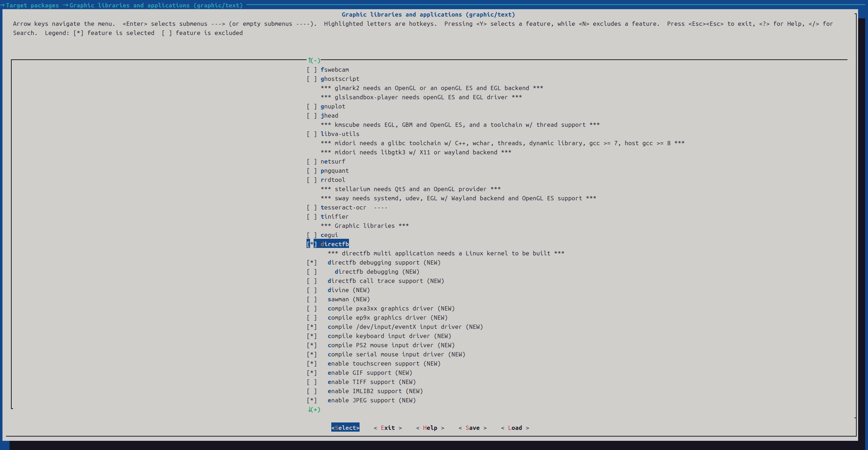Click the Save button

pos(472,428)
